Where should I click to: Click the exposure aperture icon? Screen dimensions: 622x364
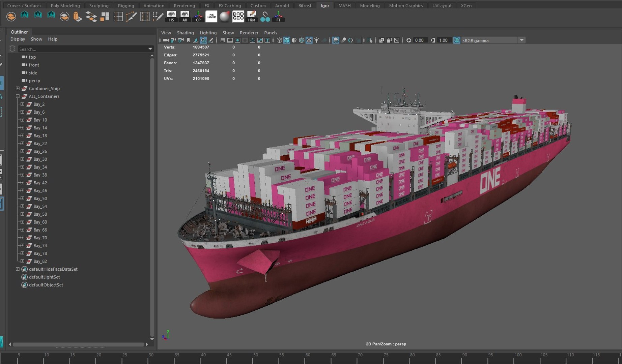(x=409, y=40)
